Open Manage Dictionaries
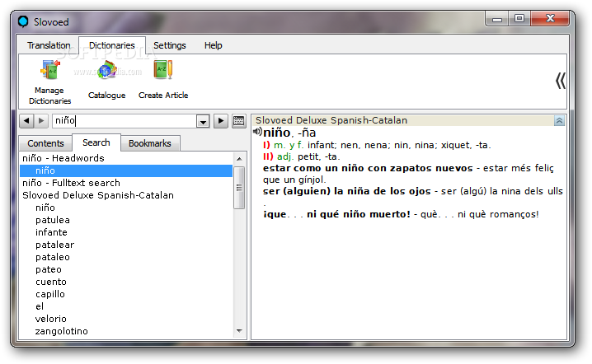This screenshot has width=592, height=364. tap(49, 82)
